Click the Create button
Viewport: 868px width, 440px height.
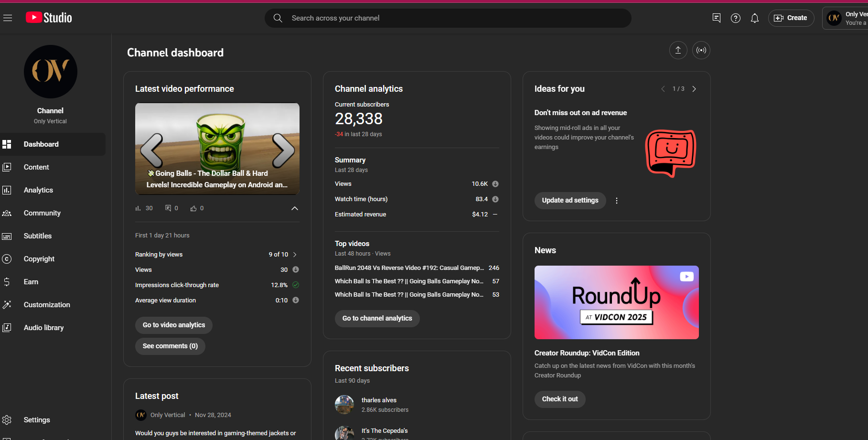(x=791, y=18)
